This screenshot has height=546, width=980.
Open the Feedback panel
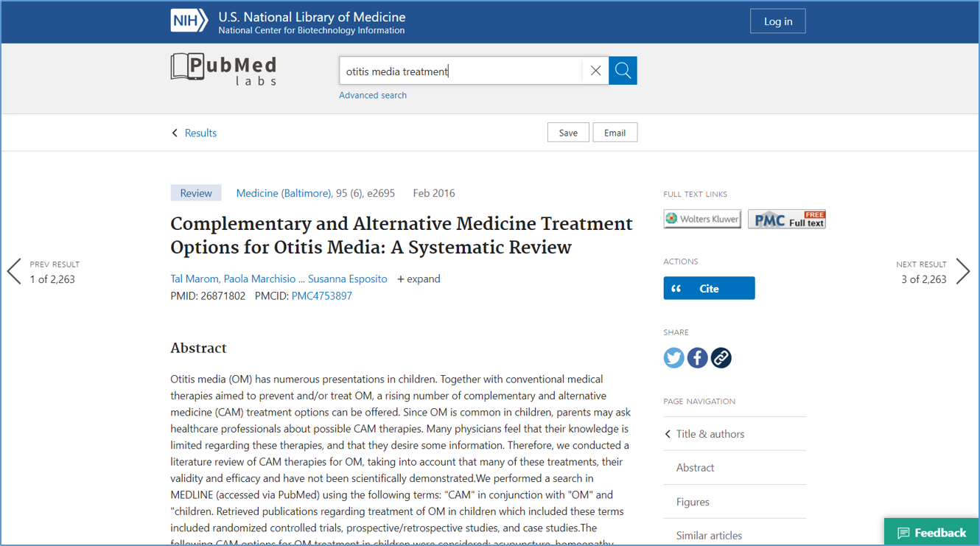pyautogui.click(x=932, y=532)
